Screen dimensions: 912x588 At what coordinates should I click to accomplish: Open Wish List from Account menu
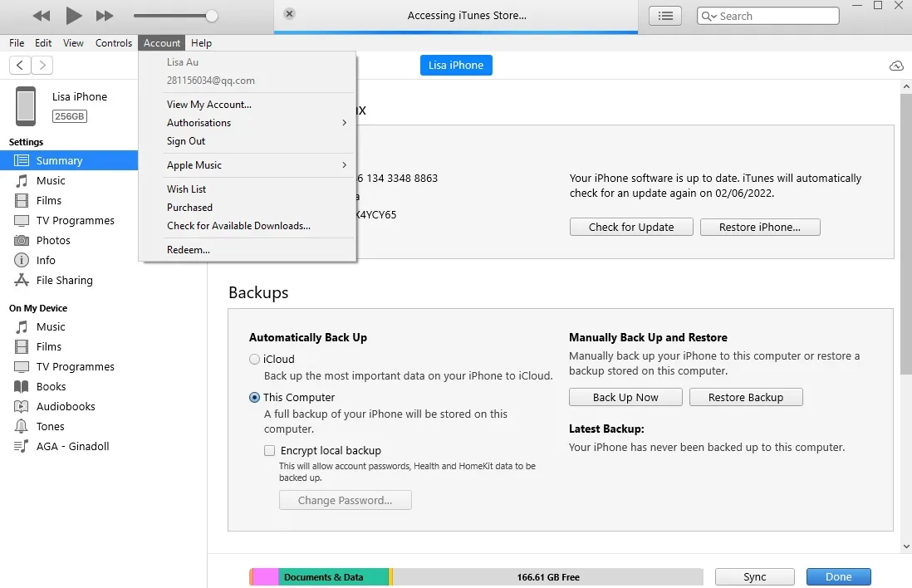coord(248,189)
